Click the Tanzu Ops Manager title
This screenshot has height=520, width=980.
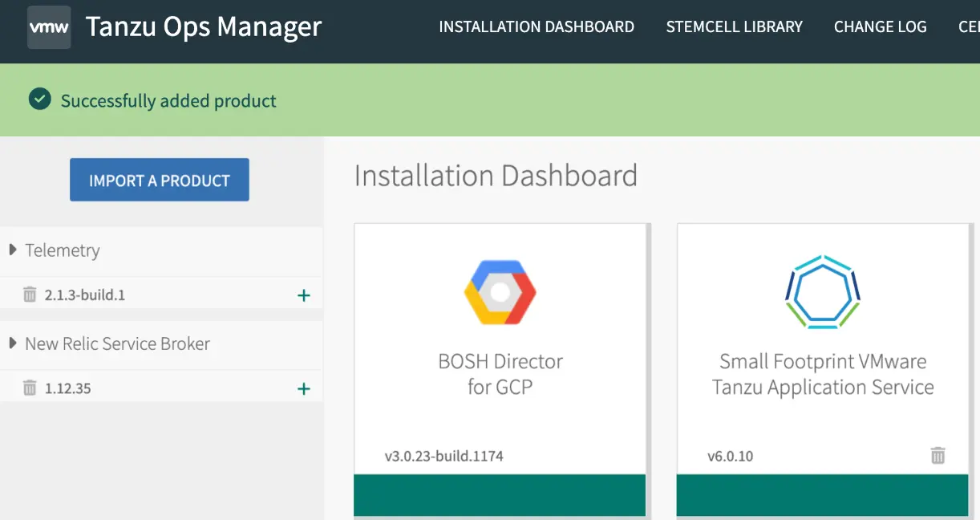coord(203,27)
